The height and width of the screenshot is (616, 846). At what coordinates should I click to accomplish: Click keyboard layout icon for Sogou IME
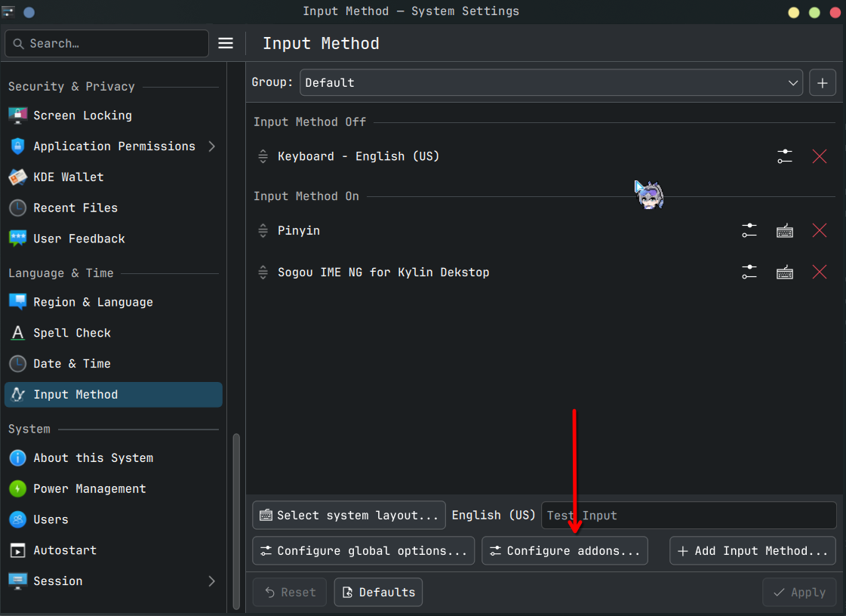coord(785,273)
